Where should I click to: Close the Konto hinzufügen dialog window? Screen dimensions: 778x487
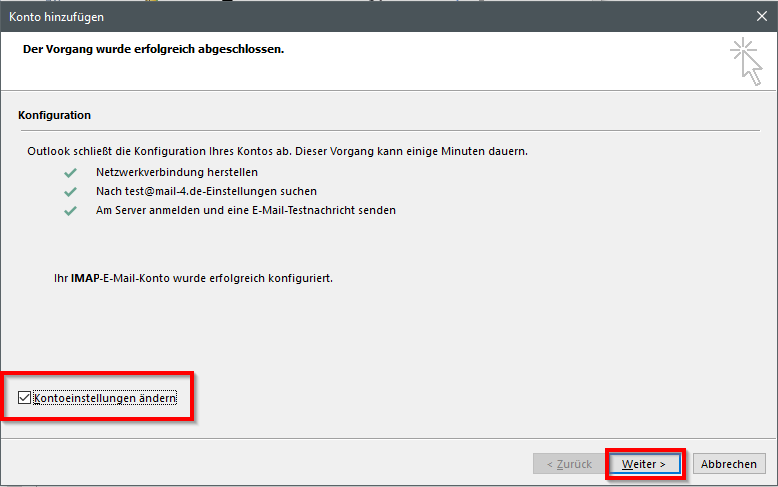point(761,16)
